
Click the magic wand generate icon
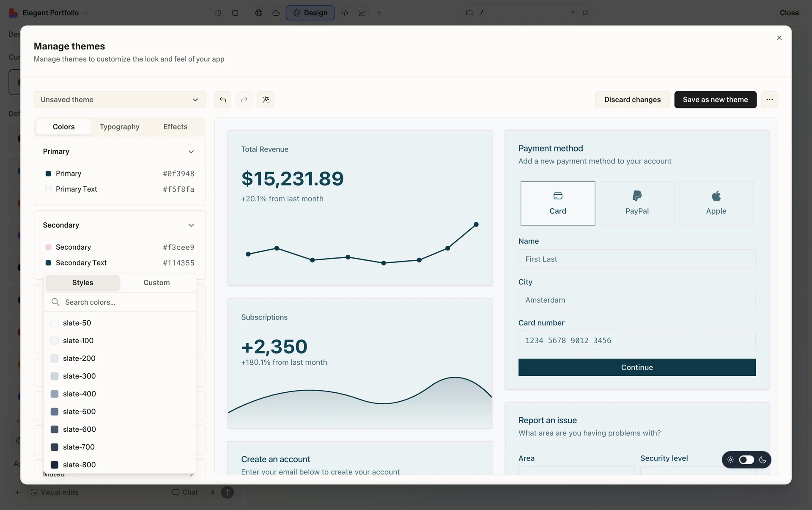point(266,99)
